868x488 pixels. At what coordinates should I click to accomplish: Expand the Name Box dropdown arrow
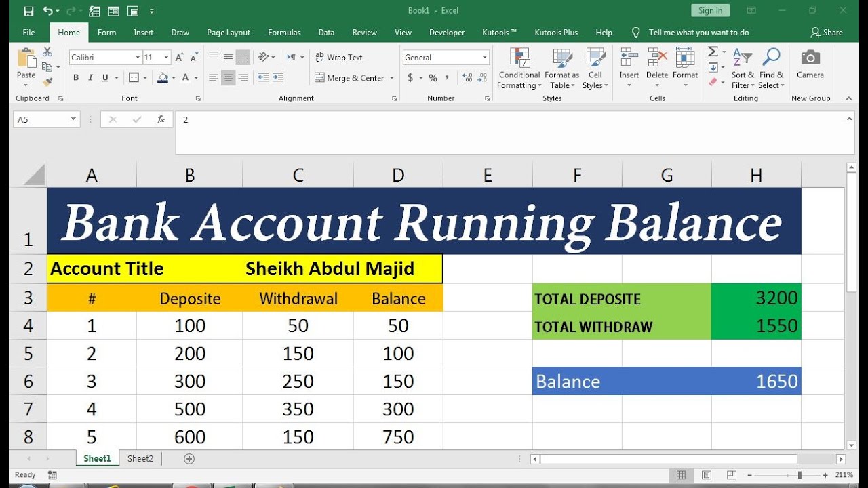pyautogui.click(x=73, y=119)
